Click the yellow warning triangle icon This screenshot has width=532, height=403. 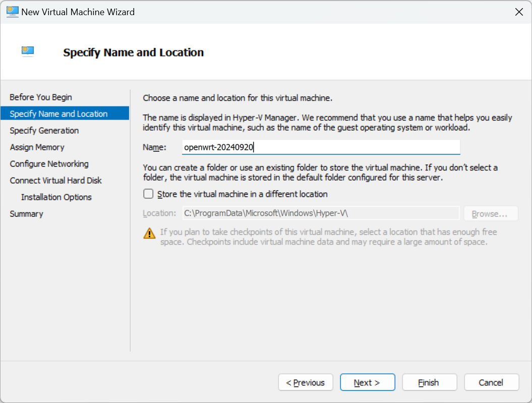click(x=149, y=233)
